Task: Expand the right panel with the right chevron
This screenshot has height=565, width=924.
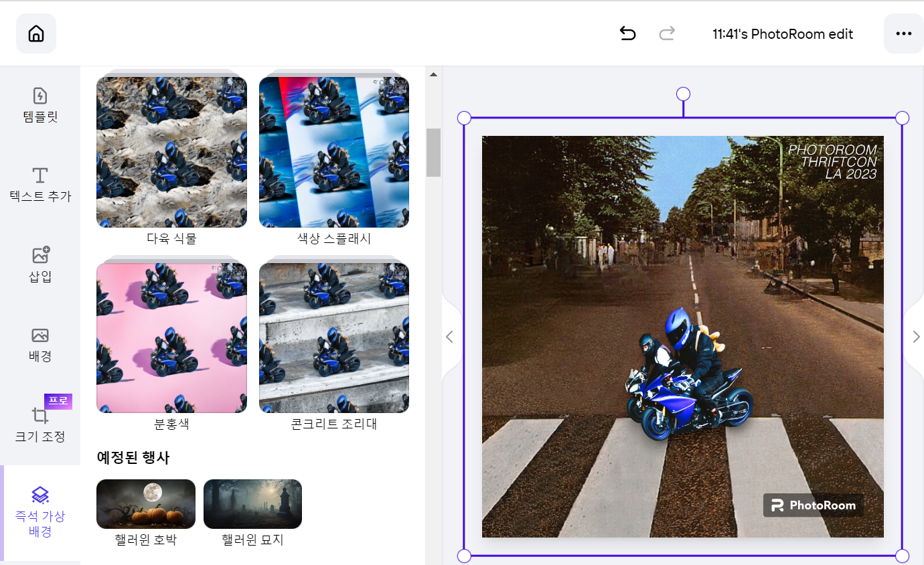Action: 916,337
